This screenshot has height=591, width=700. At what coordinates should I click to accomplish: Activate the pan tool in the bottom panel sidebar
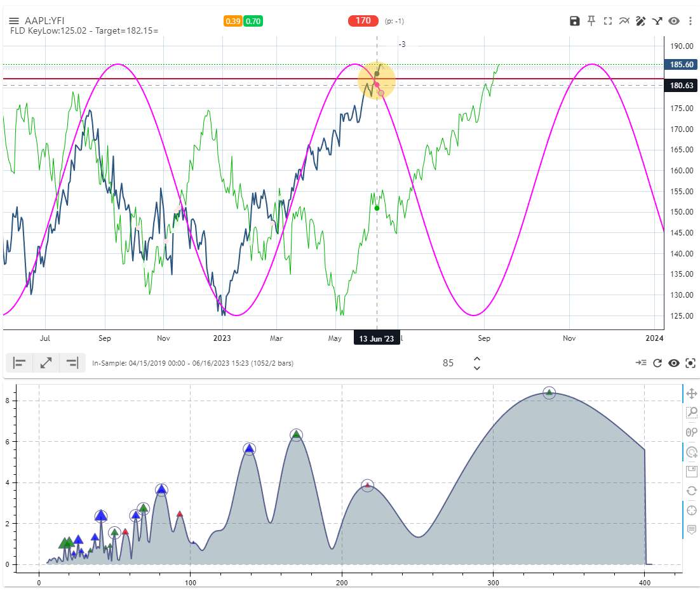coord(692,394)
